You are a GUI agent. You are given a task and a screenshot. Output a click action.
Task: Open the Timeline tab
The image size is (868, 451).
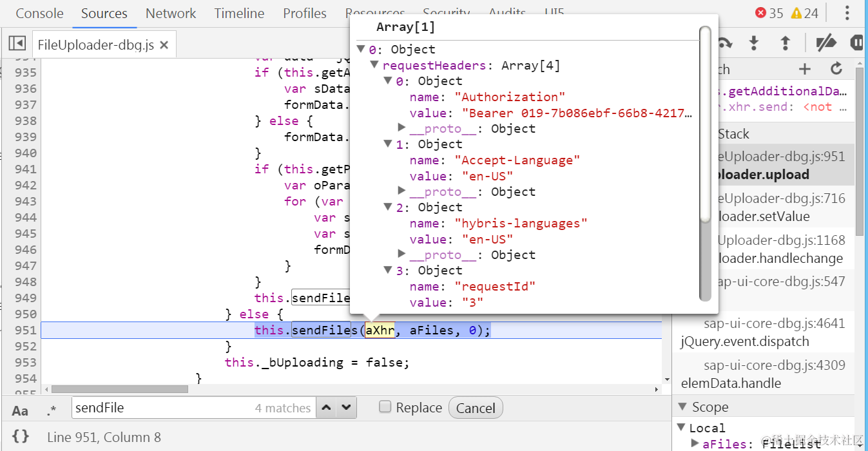(239, 13)
